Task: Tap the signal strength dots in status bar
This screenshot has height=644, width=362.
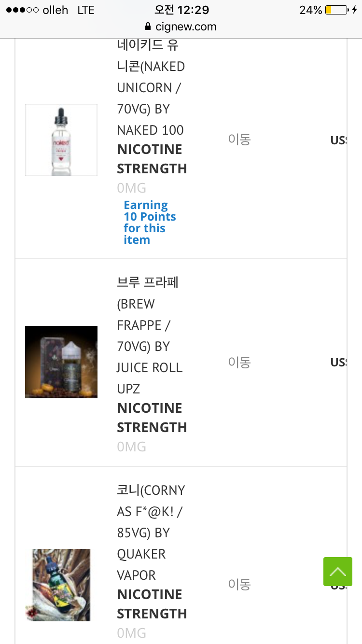Action: point(22,10)
